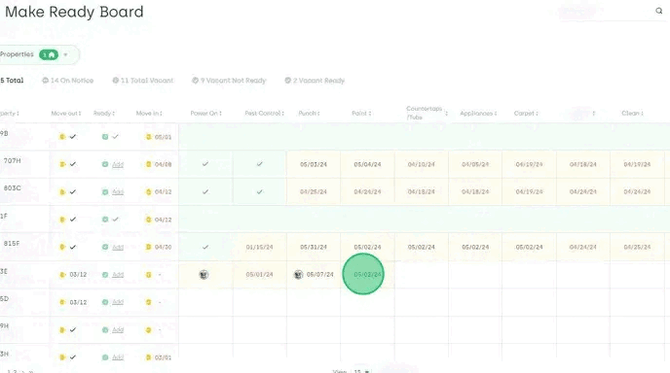Toggle Power On checkmark for 707H
The height and width of the screenshot is (373, 670).
click(205, 164)
